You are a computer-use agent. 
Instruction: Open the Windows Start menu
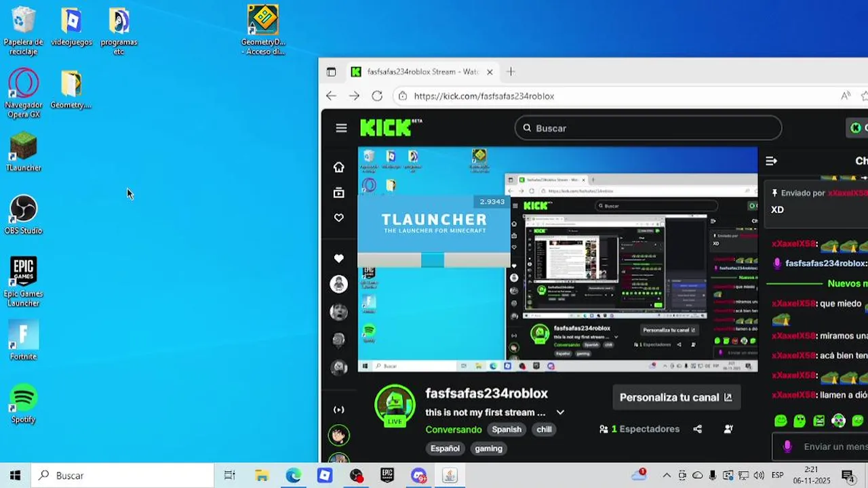pos(16,476)
